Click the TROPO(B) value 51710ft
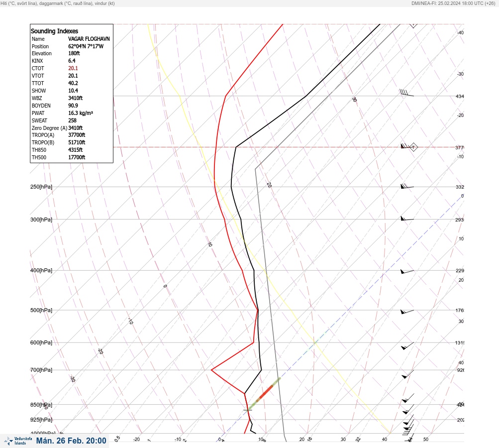 77,142
